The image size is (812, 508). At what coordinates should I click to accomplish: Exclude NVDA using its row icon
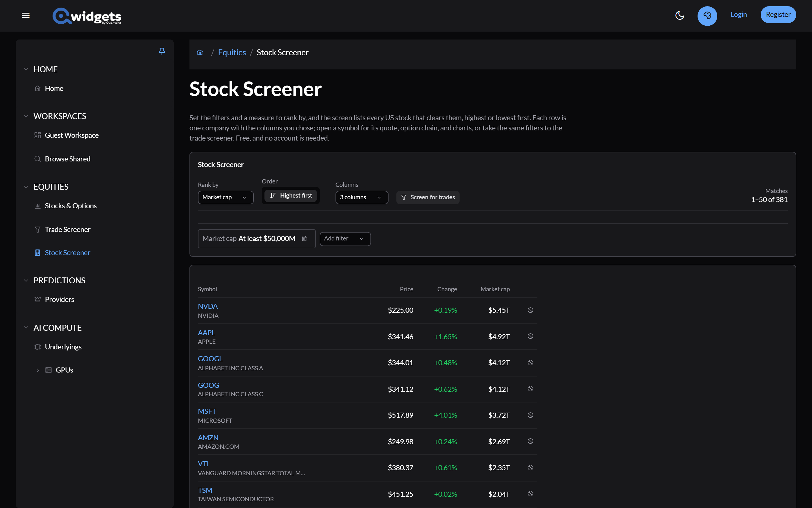[531, 310]
